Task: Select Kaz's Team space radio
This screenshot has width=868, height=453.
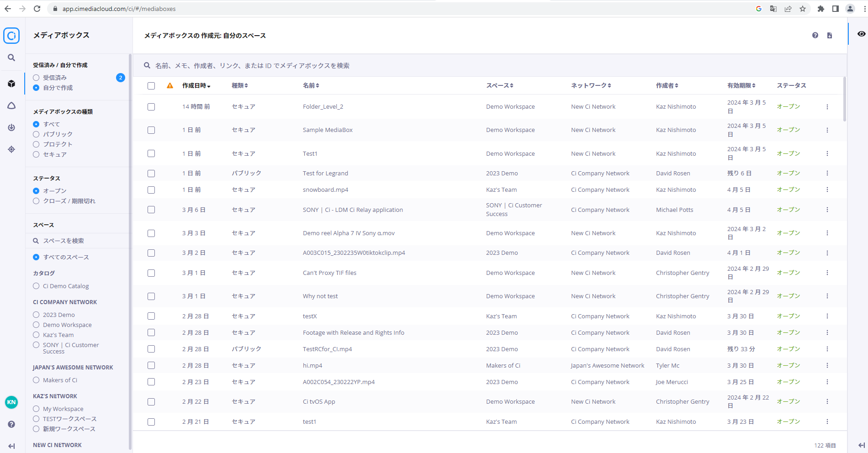Action: point(36,335)
